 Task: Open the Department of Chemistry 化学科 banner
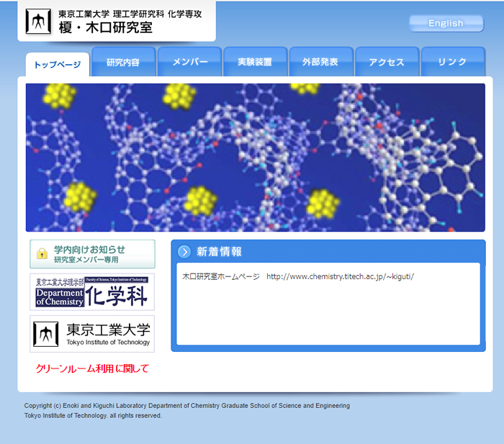[92, 291]
